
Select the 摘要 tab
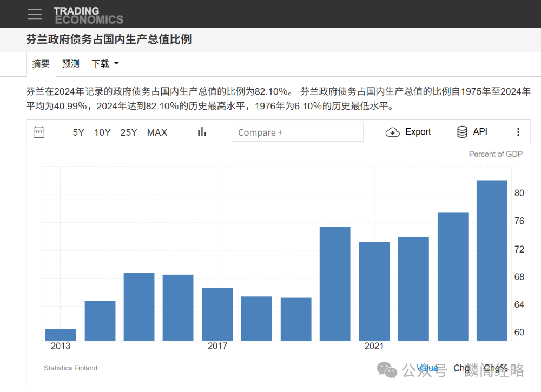point(41,63)
